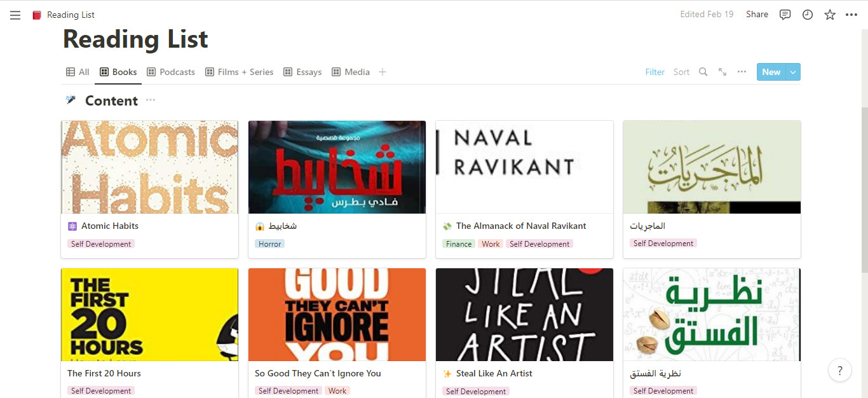
Task: Open the شخابيط book cover thumbnail
Action: coord(337,167)
